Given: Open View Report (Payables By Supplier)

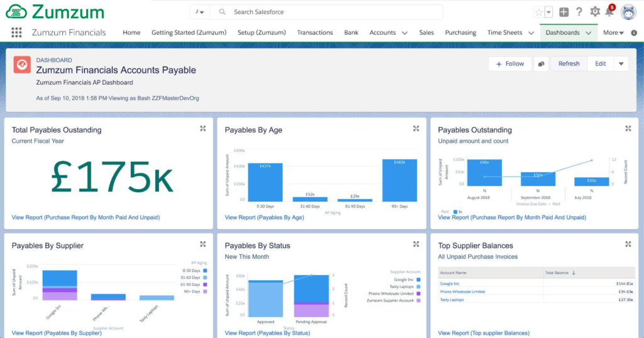Looking at the screenshot, I should (57, 333).
